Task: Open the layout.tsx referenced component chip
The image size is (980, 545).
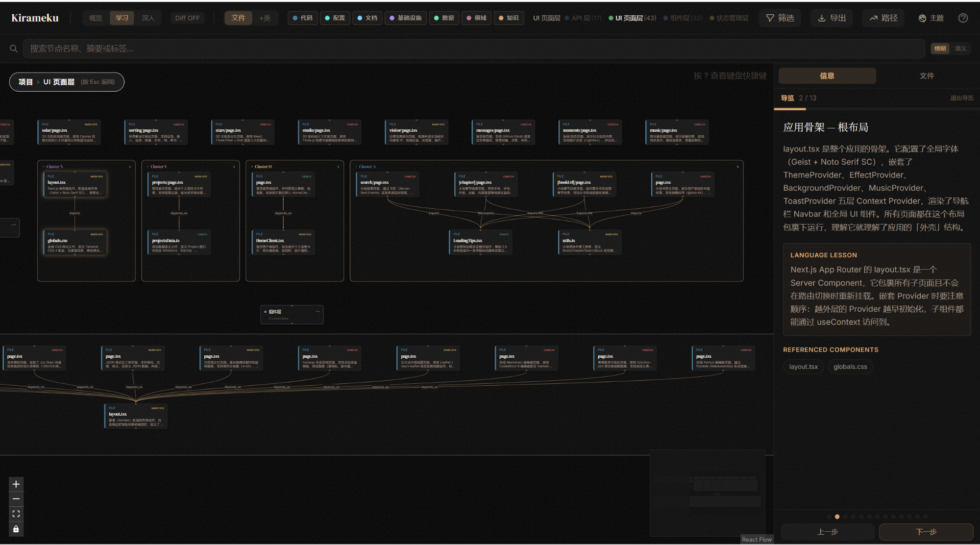Action: coord(804,367)
